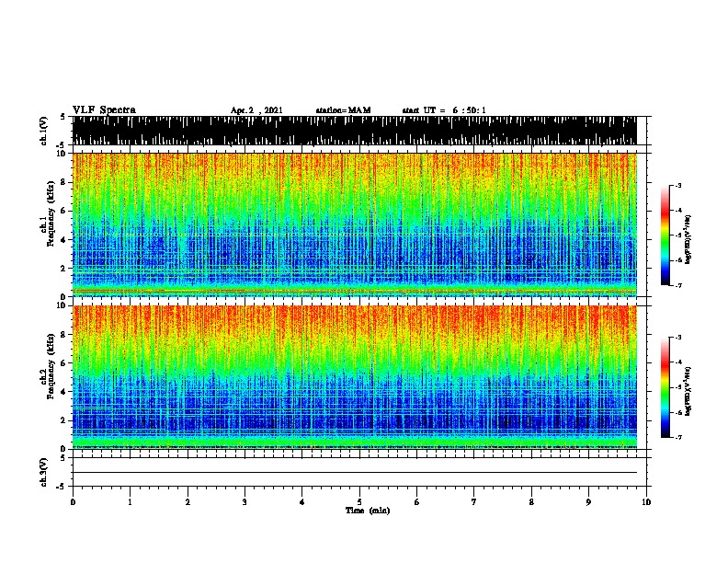This screenshot has height=563, width=728.
Task: Click the ch.1(V) waveform strip at top
Action: coord(355,131)
